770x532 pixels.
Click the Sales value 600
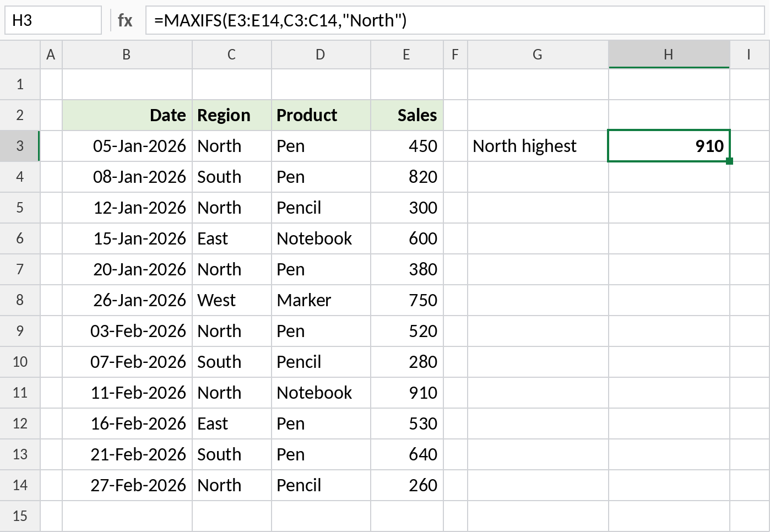(x=407, y=238)
